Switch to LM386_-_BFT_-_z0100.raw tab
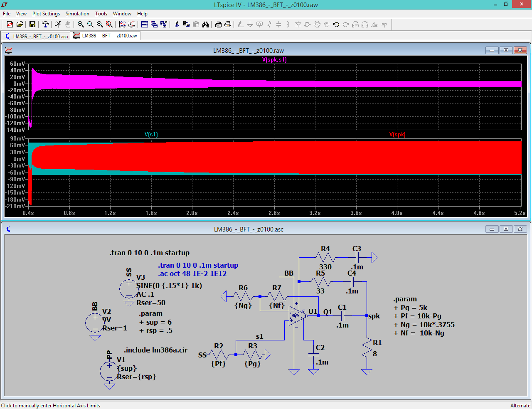Screen dimensions: 532x409 [106, 36]
